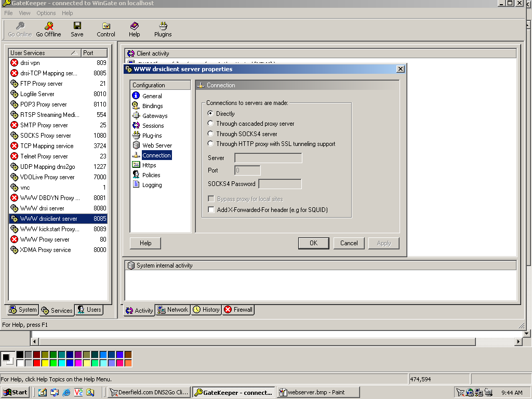The width and height of the screenshot is (532, 399).
Task: Open Bindings configuration icon
Action: pos(136,105)
